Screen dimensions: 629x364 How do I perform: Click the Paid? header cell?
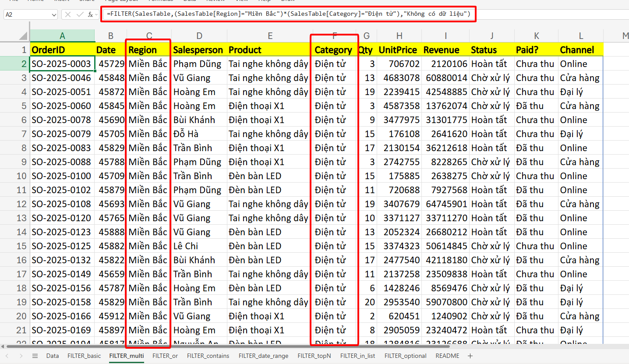537,50
